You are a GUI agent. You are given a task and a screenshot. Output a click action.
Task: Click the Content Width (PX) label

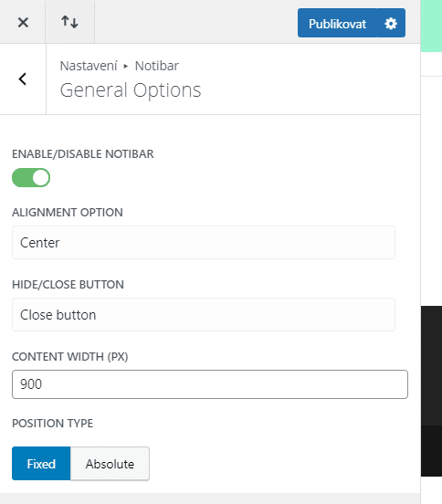click(70, 357)
